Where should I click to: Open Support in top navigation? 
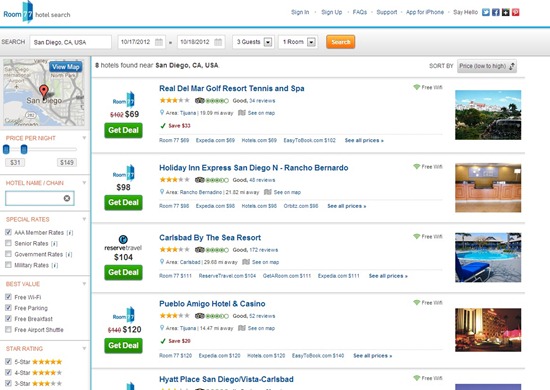[387, 12]
